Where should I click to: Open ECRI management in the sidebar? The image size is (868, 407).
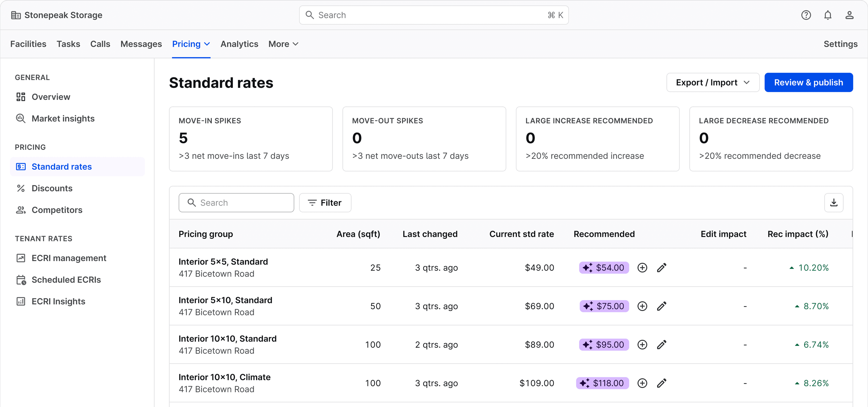coord(69,258)
